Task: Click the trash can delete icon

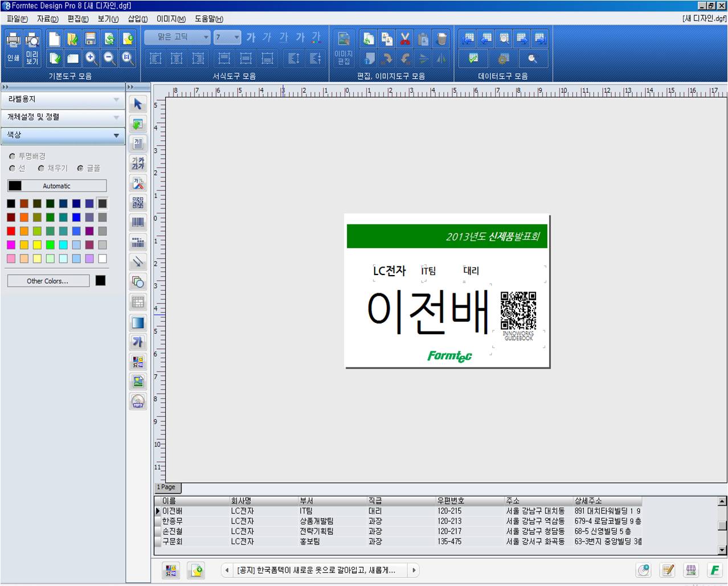Action: pos(441,39)
